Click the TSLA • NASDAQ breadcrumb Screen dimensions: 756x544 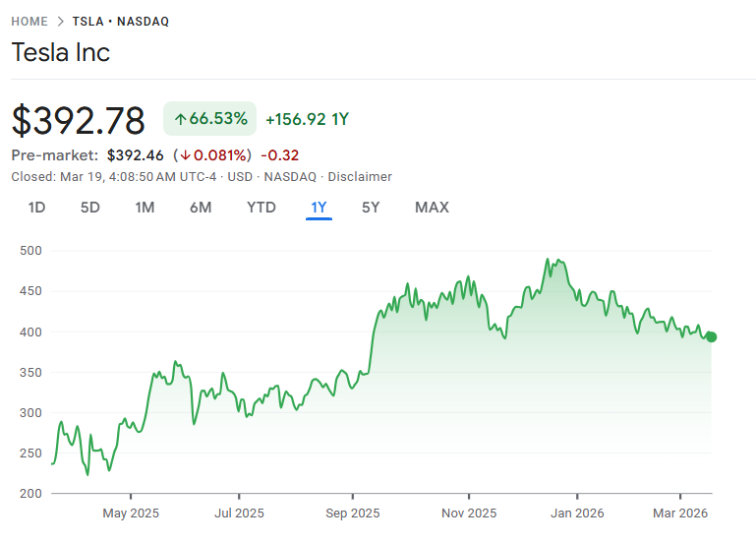[x=120, y=22]
